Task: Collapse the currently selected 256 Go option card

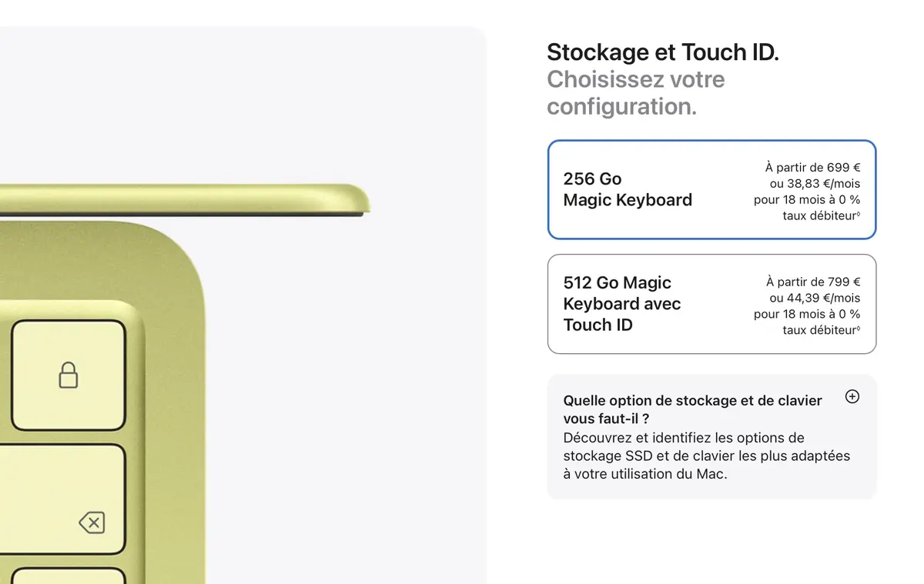Action: pyautogui.click(x=711, y=189)
